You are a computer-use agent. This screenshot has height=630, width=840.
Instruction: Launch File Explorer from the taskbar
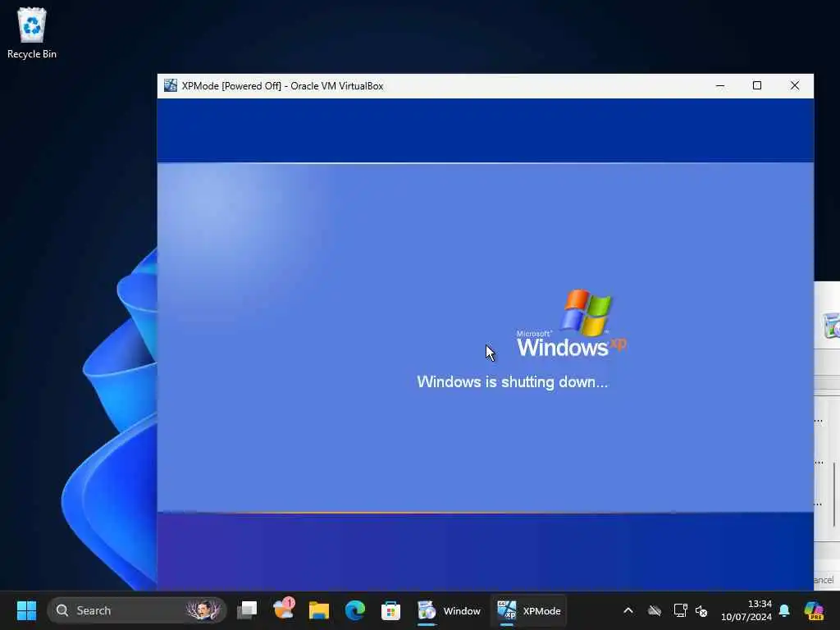point(319,610)
